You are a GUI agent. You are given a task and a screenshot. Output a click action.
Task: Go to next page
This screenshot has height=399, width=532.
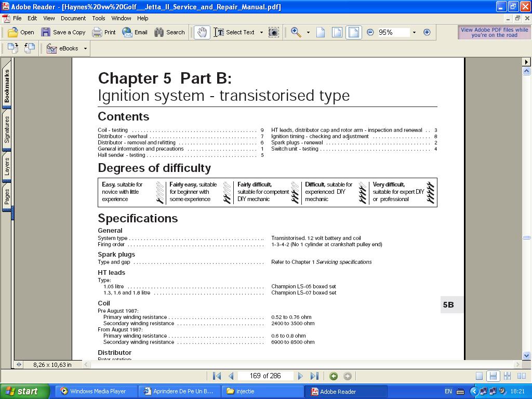pyautogui.click(x=300, y=376)
